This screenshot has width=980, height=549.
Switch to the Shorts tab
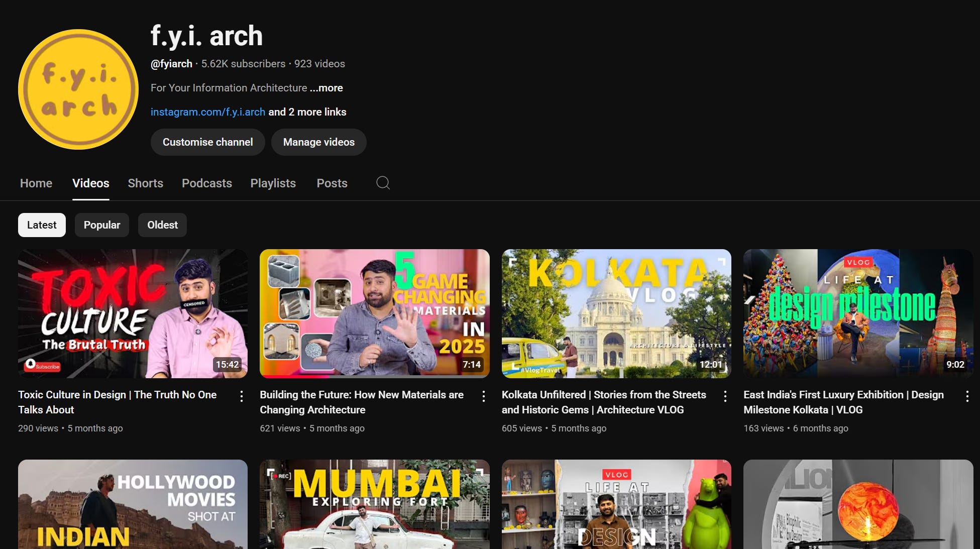[x=145, y=183]
